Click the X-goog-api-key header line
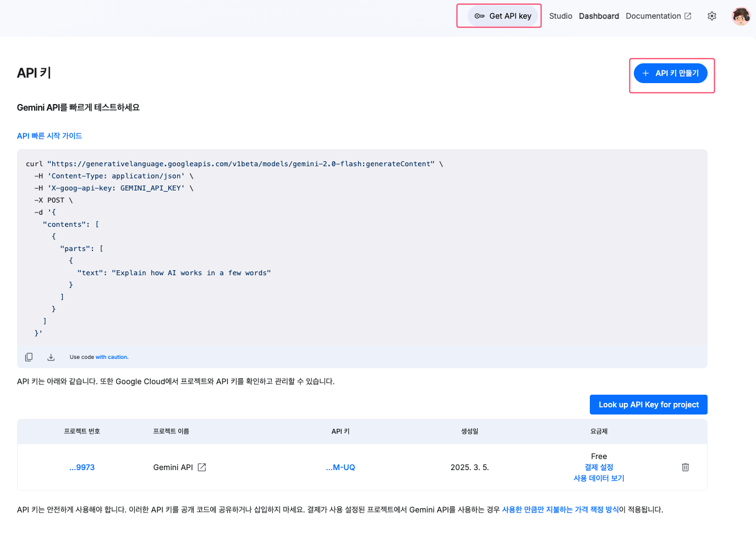The width and height of the screenshot is (756, 540). 114,188
